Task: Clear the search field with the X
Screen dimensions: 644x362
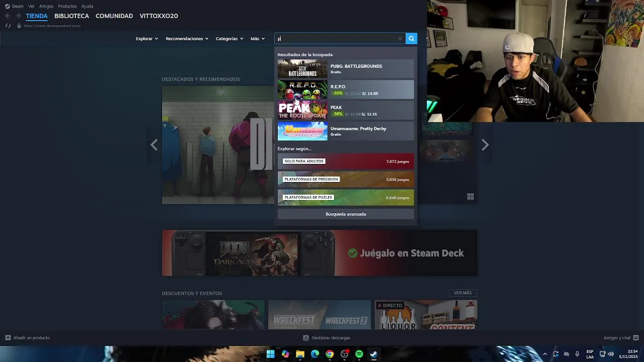Action: [400, 39]
